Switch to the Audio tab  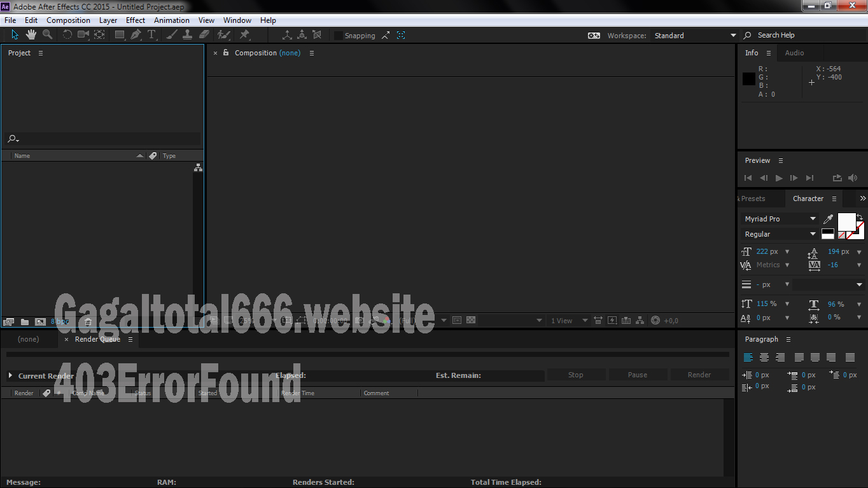coord(794,53)
